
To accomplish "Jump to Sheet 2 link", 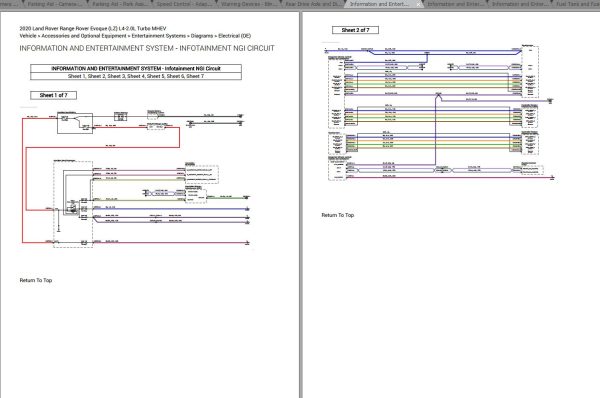I will pyautogui.click(x=96, y=76).
